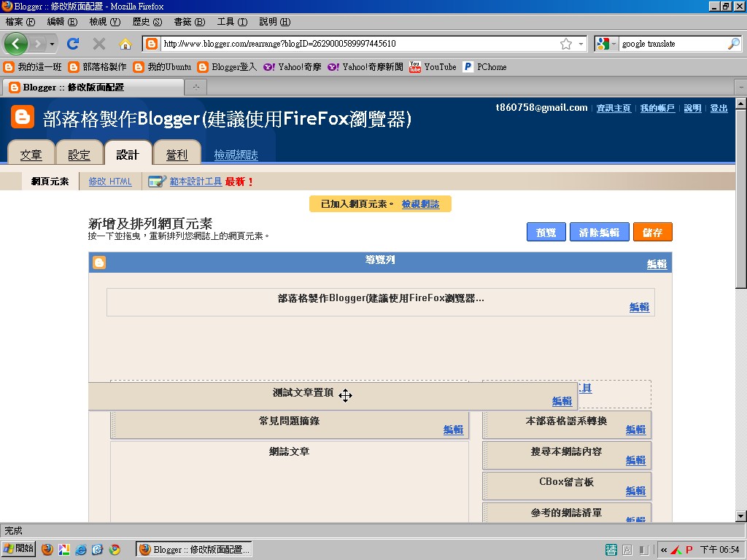
Task: Click the 清除編輯 button
Action: [x=600, y=233]
